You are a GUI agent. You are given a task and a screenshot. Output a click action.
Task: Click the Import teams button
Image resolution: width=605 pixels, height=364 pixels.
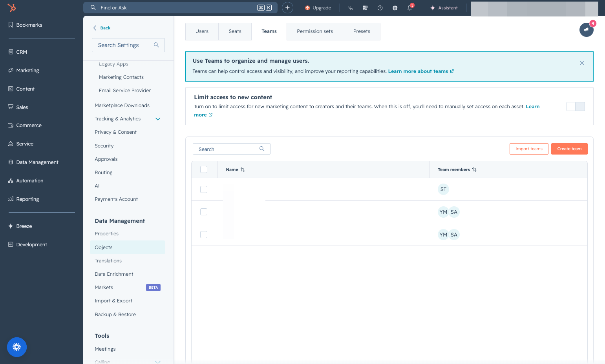[x=529, y=149]
